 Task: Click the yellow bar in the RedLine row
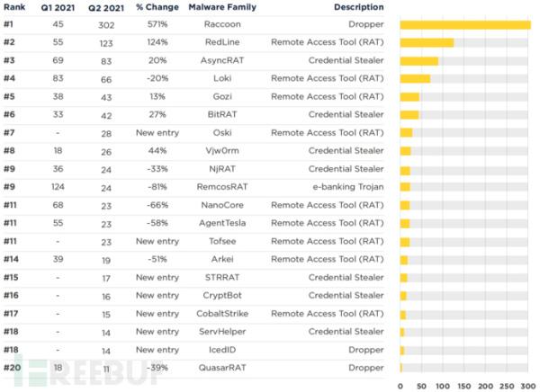coord(427,43)
